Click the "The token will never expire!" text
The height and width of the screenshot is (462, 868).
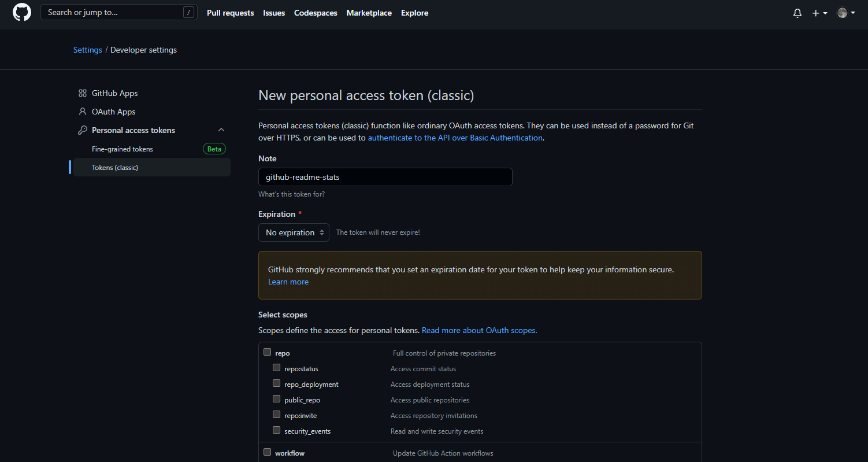click(378, 232)
